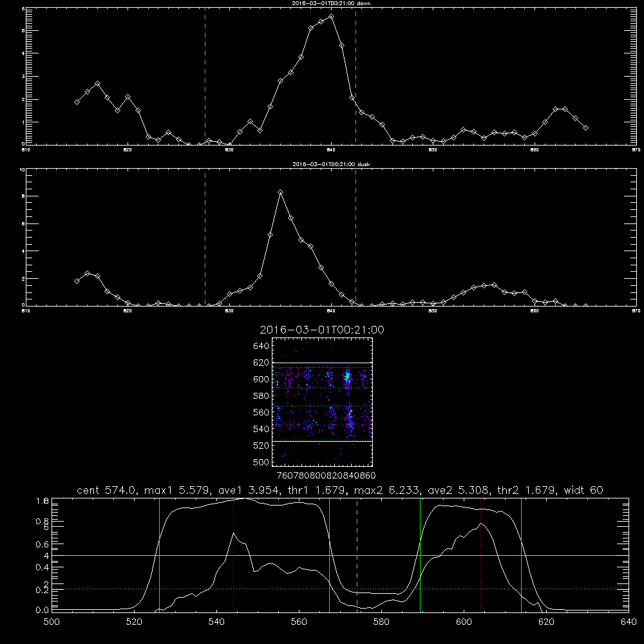Click the highest diamond marker in dawn plot
Image resolution: width=644 pixels, height=644 pixels.
click(x=332, y=17)
